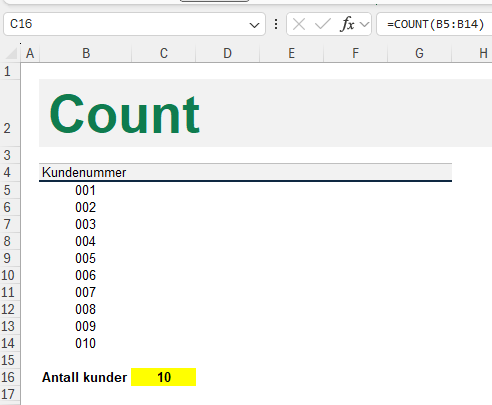Expand the dropdown arrow beside fx

[364, 24]
